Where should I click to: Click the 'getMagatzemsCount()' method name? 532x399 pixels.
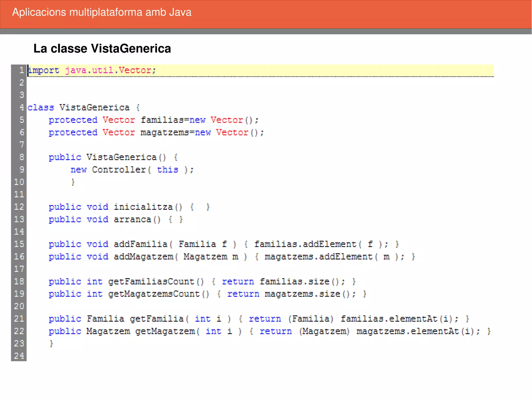click(x=159, y=294)
